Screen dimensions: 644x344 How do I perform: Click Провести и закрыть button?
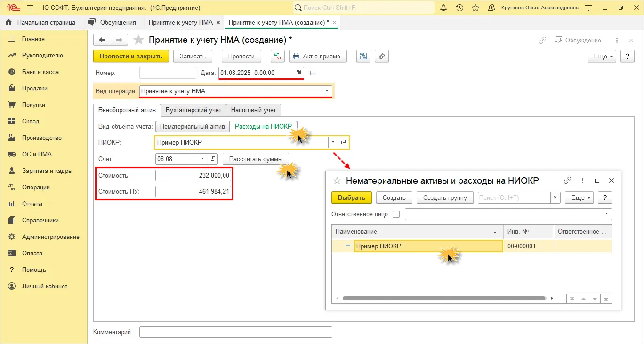[131, 56]
